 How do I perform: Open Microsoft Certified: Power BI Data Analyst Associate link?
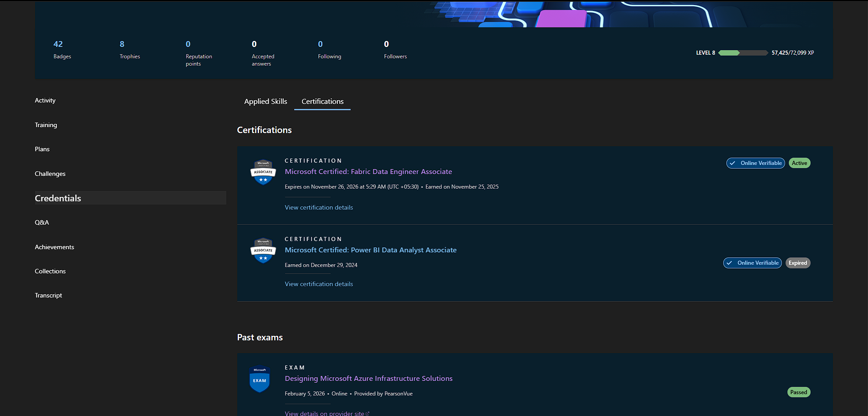click(x=371, y=250)
